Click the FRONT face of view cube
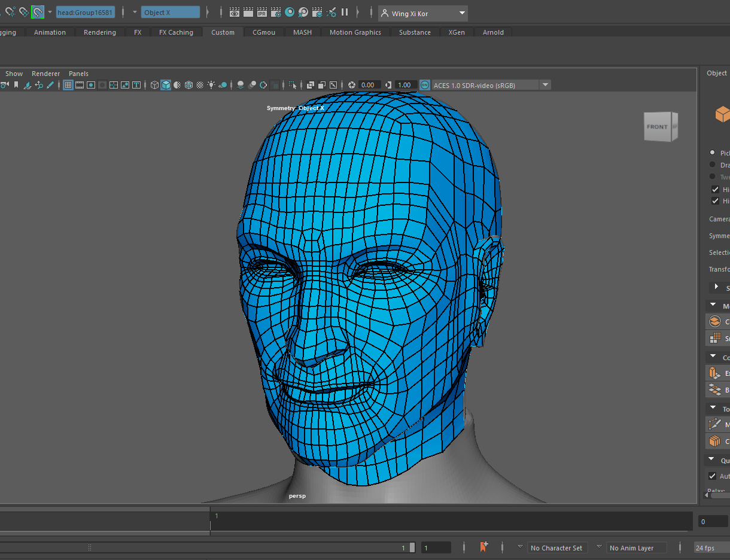This screenshot has height=560, width=730. 657,127
